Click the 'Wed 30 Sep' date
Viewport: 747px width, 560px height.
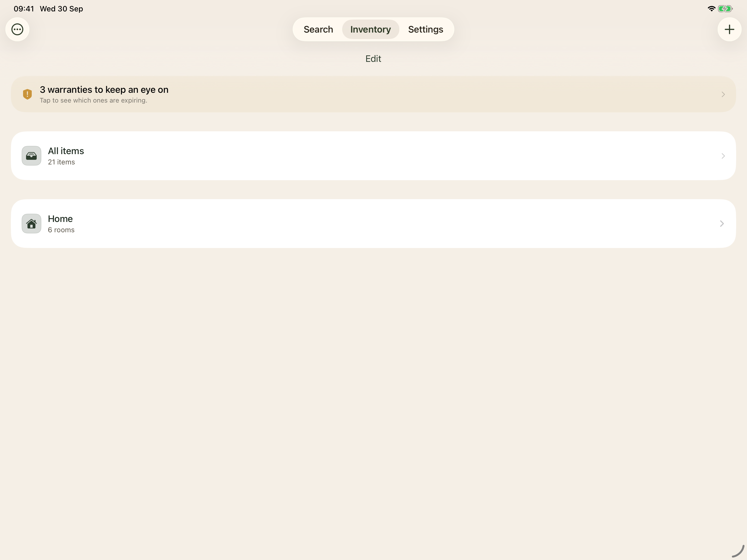[x=61, y=9]
